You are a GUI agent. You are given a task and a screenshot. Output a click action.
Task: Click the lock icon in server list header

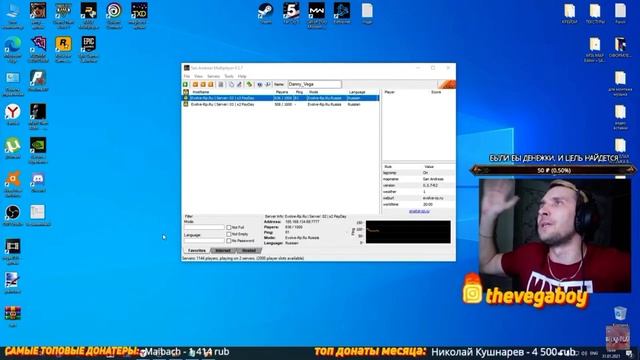click(186, 92)
